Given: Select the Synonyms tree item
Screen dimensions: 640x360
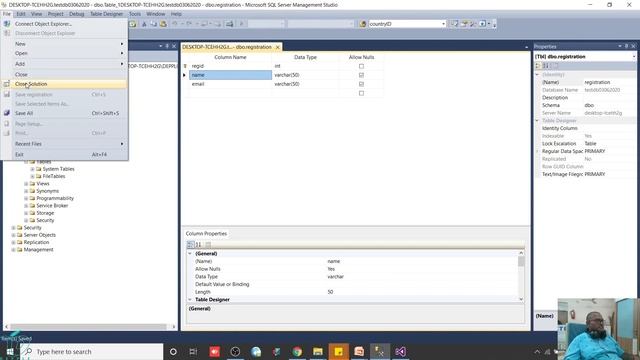Looking at the screenshot, I should click(x=47, y=191).
